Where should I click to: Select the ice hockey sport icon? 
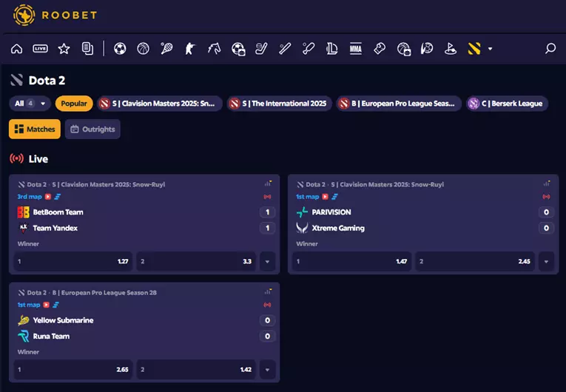click(x=261, y=48)
